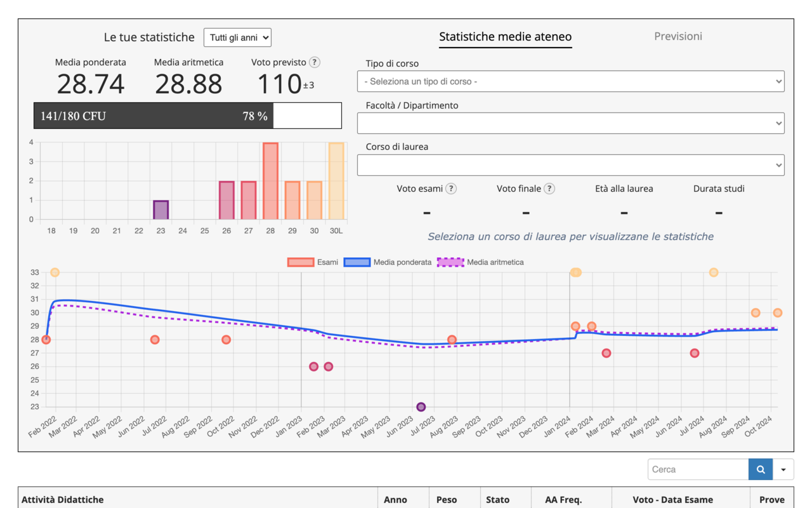Screen dimensions: 812x508
Task: Switch to the Previsioni tab
Action: (x=678, y=36)
